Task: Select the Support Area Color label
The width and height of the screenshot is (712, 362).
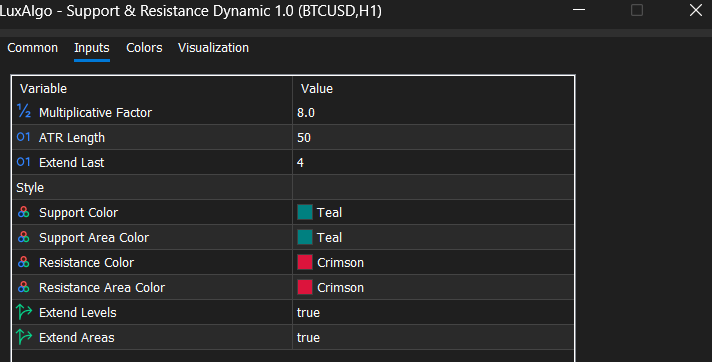Action: [94, 238]
